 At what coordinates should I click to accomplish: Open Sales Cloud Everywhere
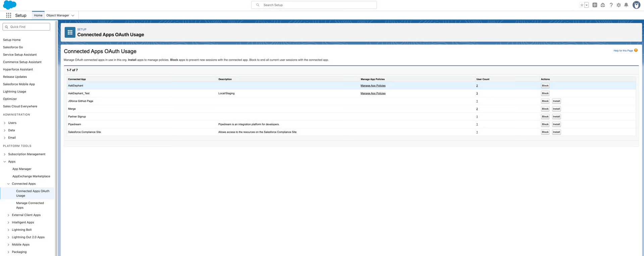click(x=20, y=106)
